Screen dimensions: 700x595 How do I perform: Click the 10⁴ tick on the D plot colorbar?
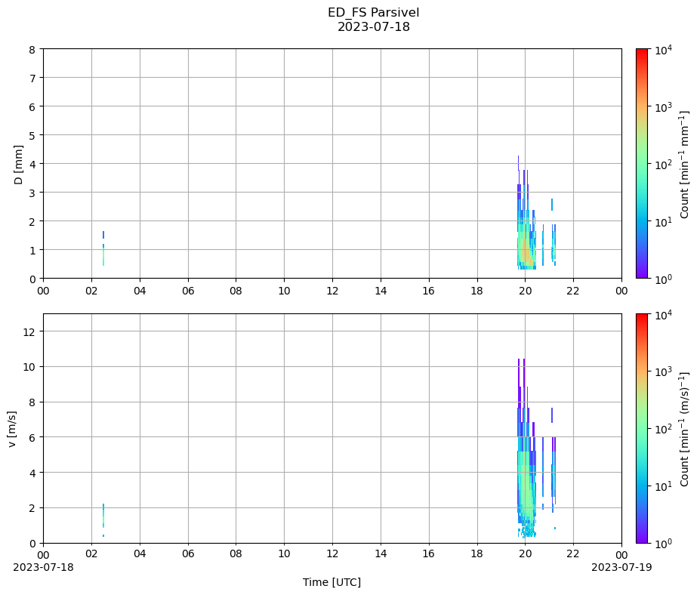tap(663, 50)
